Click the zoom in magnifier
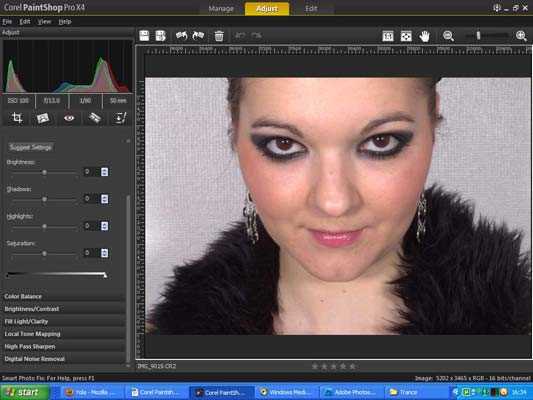The width and height of the screenshot is (533, 400). tap(521, 36)
